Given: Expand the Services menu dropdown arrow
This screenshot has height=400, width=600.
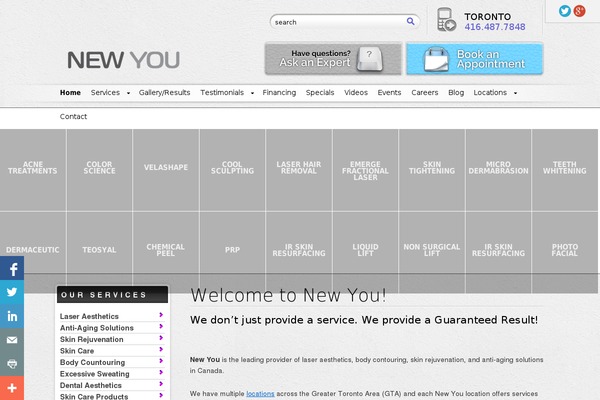Looking at the screenshot, I should 128,93.
